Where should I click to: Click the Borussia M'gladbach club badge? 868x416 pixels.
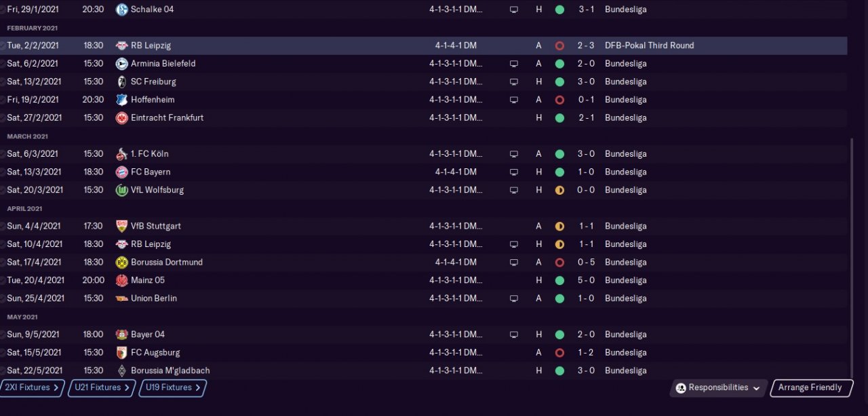[122, 371]
